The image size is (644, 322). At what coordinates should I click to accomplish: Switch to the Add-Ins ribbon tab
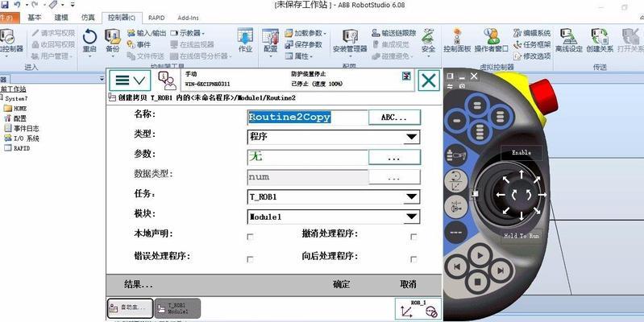point(188,18)
